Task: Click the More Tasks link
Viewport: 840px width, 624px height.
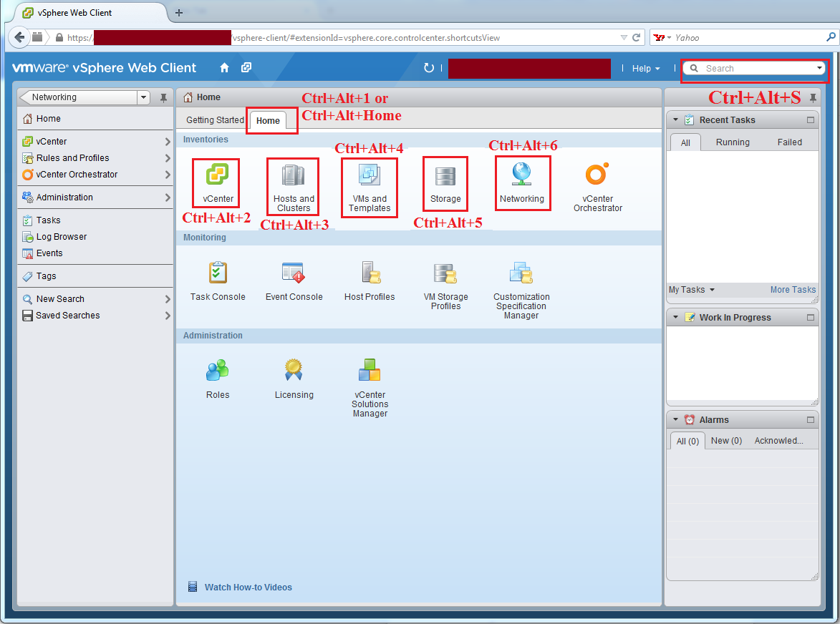Action: pos(793,290)
